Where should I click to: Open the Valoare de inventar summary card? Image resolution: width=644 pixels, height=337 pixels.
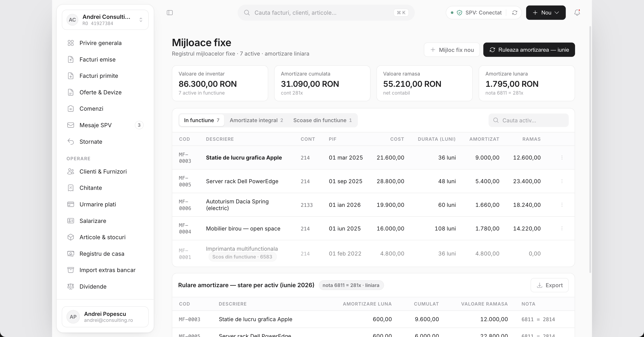(x=220, y=83)
